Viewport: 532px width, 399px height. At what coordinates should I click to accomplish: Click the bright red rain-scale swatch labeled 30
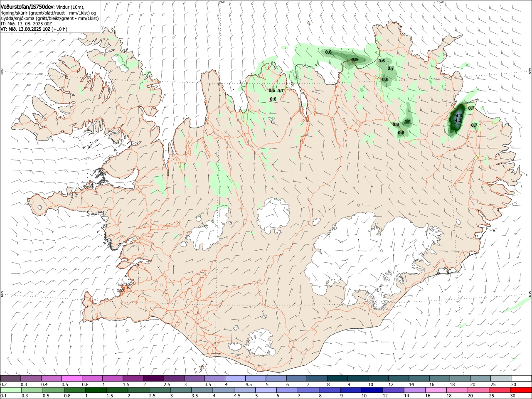tap(521, 390)
